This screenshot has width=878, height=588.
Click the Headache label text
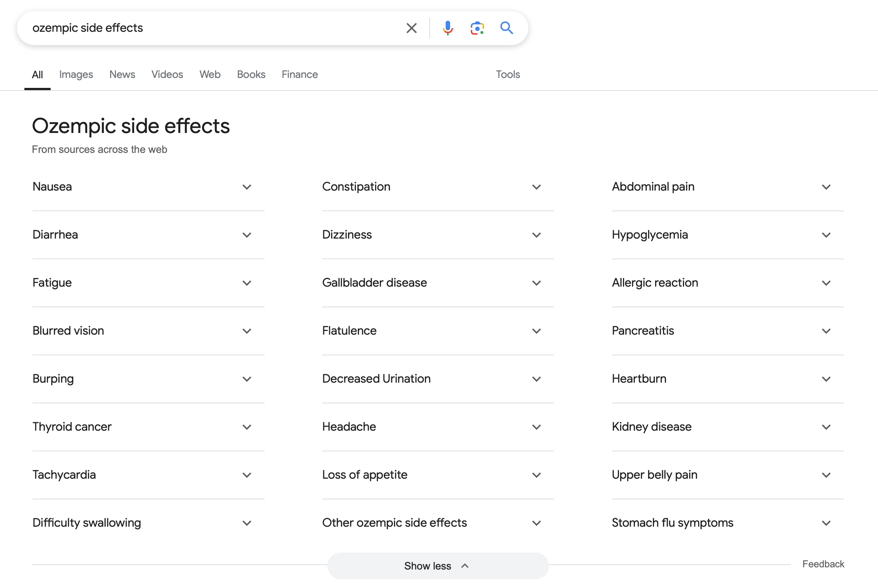point(349,427)
